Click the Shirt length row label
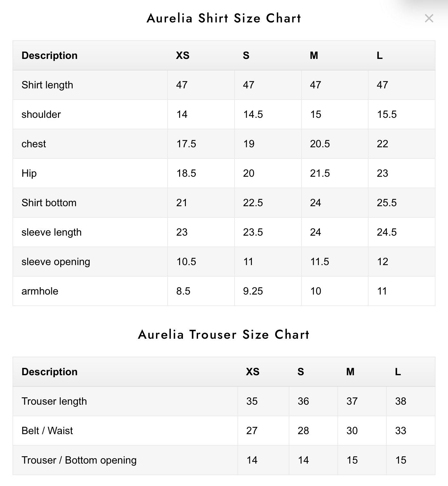 pyautogui.click(x=47, y=85)
